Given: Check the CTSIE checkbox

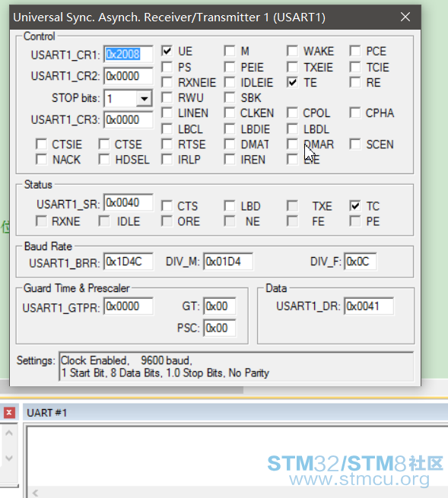Looking at the screenshot, I should point(41,144).
